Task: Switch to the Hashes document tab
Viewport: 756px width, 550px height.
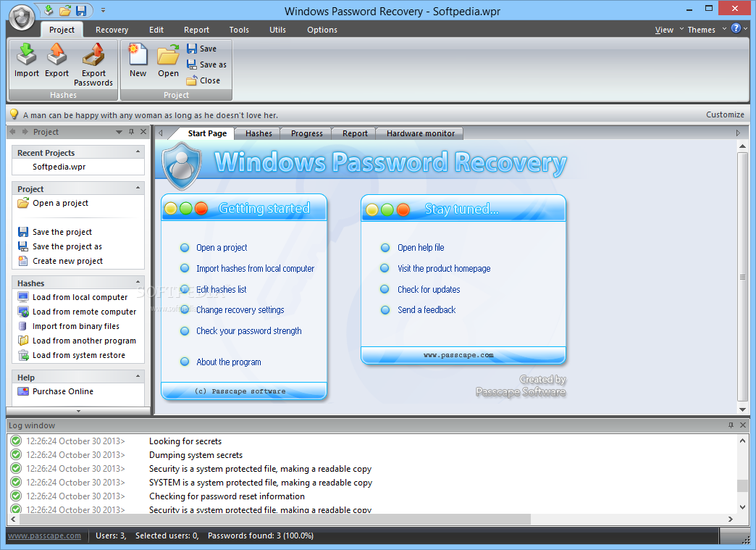Action: (x=259, y=133)
